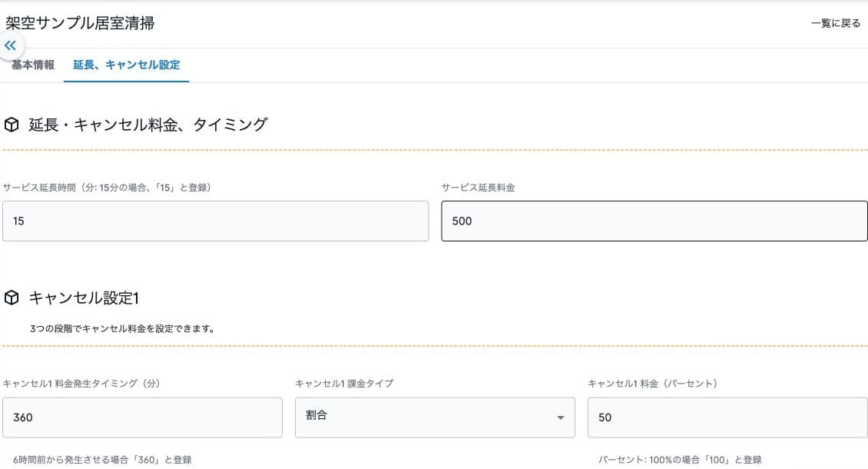Edit the サービス延長料金 field showing 500
Screen dimensions: 868x469
[x=654, y=221]
